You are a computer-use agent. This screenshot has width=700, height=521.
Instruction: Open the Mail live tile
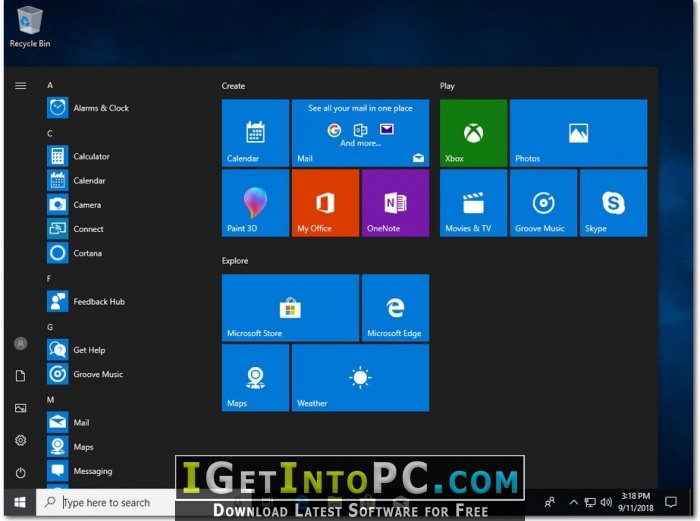pyautogui.click(x=360, y=133)
